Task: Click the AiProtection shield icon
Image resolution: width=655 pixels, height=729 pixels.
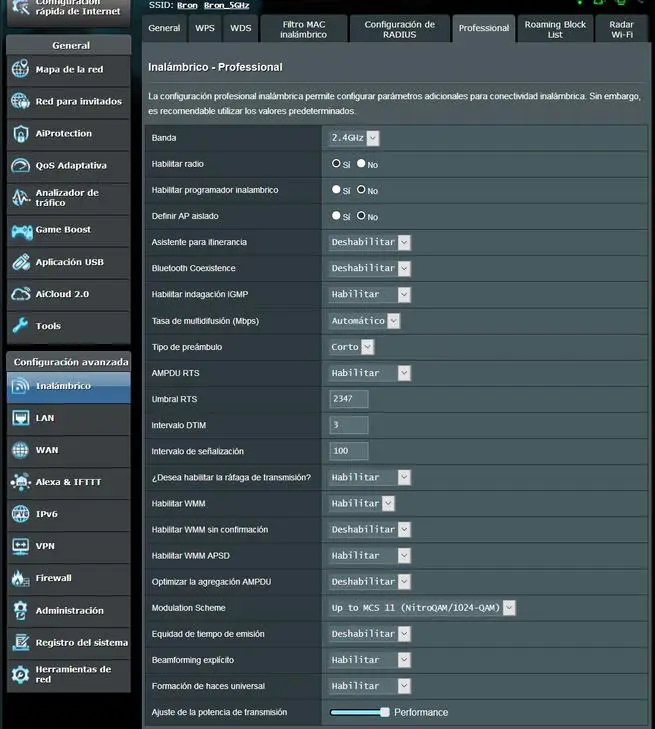Action: (x=21, y=134)
